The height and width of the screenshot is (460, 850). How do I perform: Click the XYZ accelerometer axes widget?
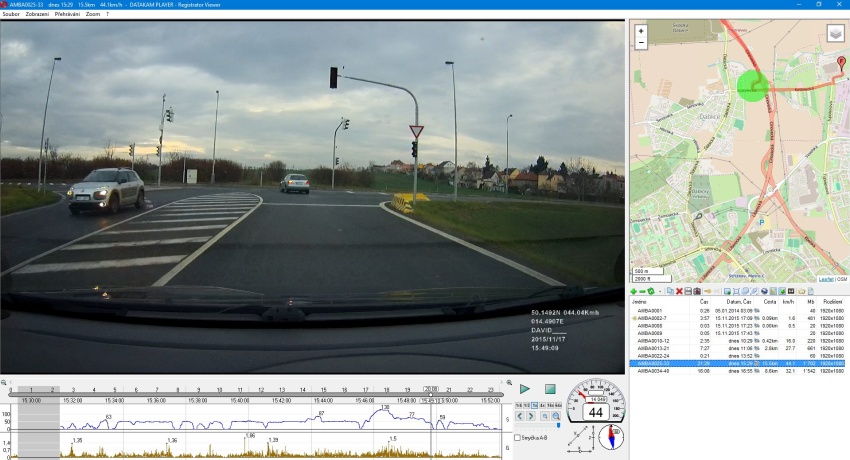[x=581, y=439]
